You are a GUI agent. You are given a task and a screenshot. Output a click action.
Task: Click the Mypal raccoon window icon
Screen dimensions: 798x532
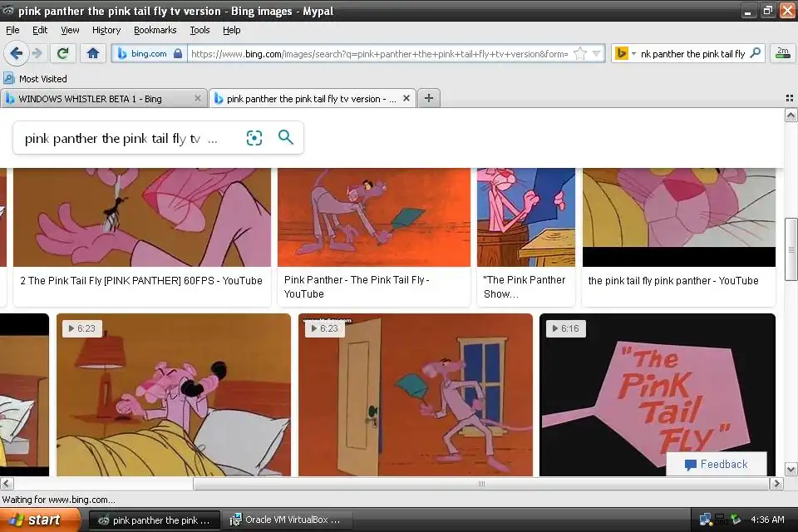(x=8, y=10)
